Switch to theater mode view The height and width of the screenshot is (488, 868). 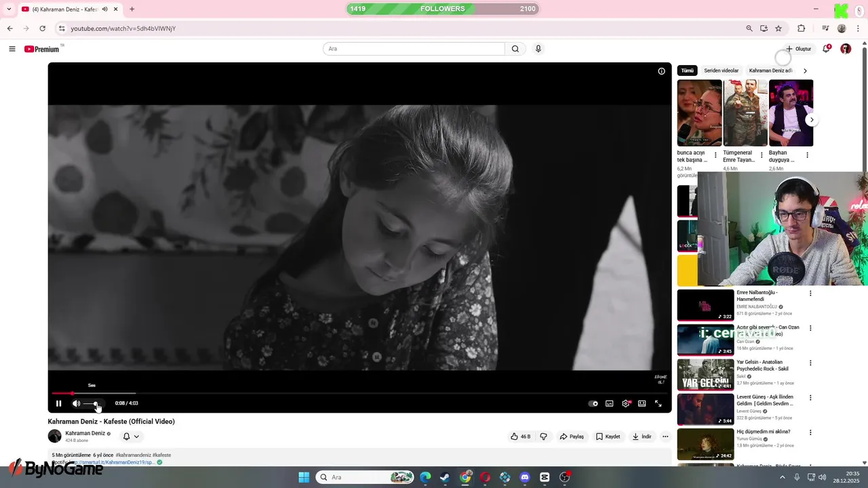tap(642, 403)
